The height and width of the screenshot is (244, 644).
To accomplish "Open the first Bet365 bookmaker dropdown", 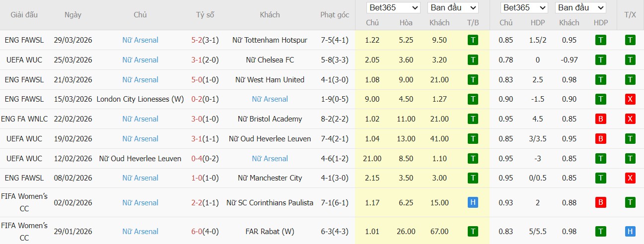I will (393, 8).
